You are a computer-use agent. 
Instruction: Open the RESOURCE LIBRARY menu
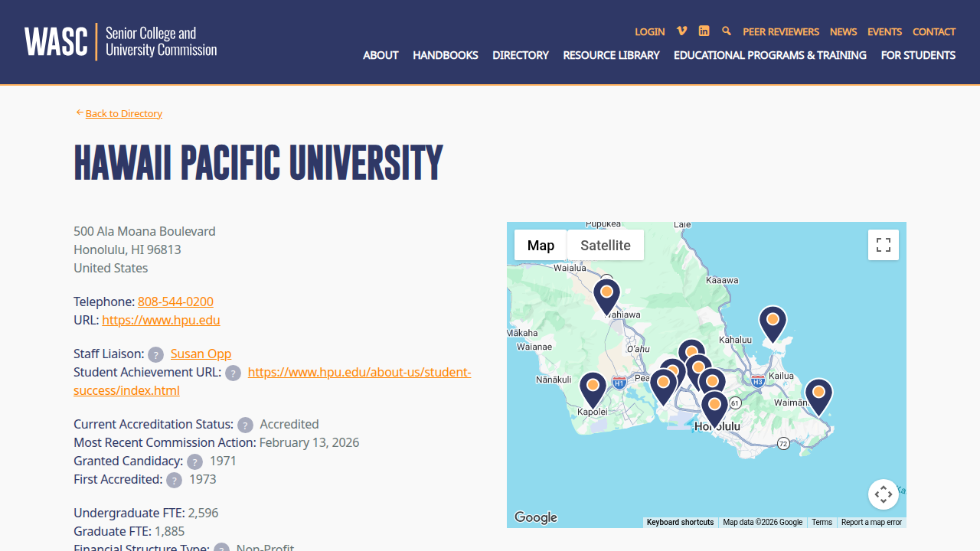point(611,55)
